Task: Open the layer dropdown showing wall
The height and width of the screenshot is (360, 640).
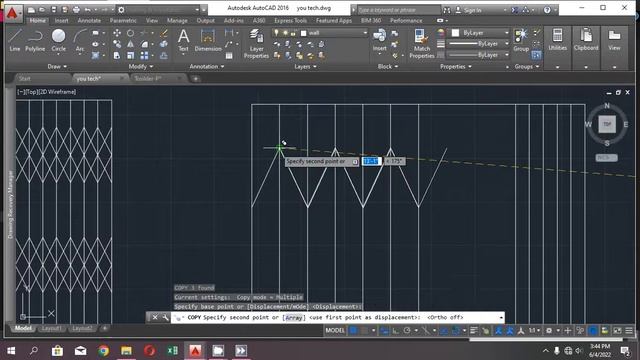Action: 320,33
